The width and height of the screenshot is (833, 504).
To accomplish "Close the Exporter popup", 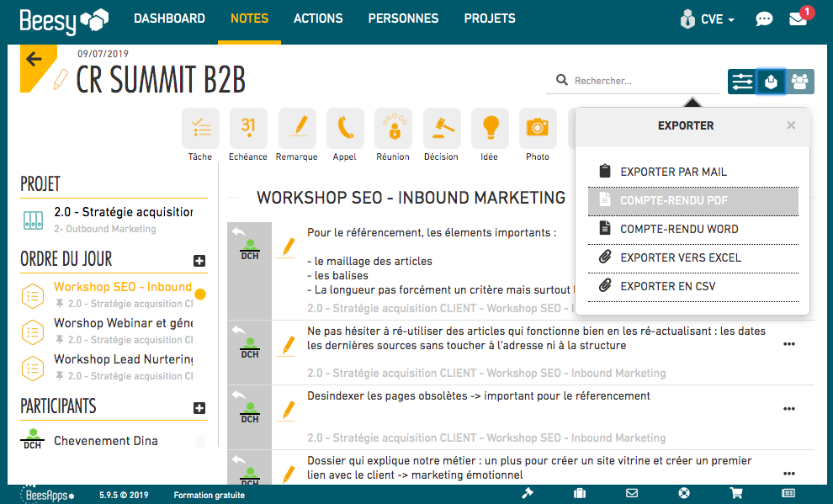I will pos(790,125).
